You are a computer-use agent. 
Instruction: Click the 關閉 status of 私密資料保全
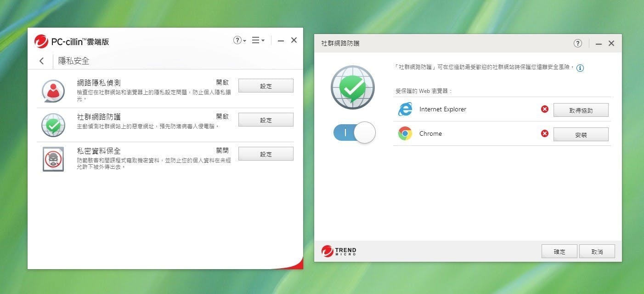pos(222,150)
